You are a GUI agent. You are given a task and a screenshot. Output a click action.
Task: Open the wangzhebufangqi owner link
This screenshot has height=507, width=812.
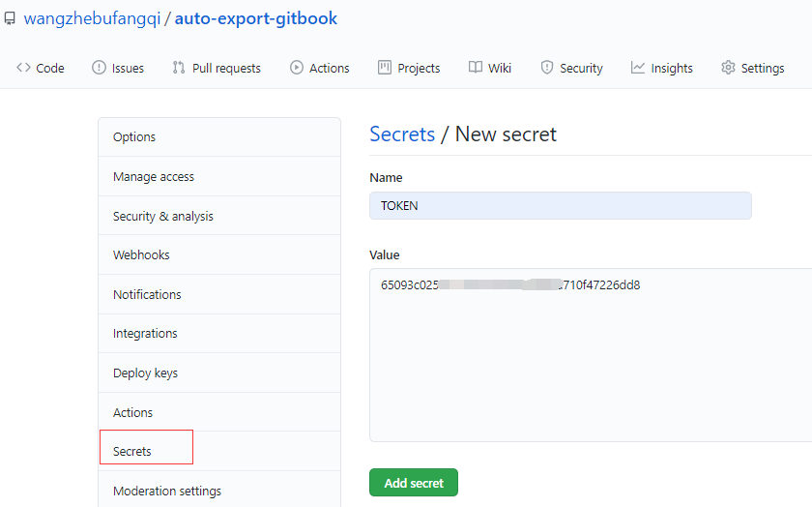(92, 19)
